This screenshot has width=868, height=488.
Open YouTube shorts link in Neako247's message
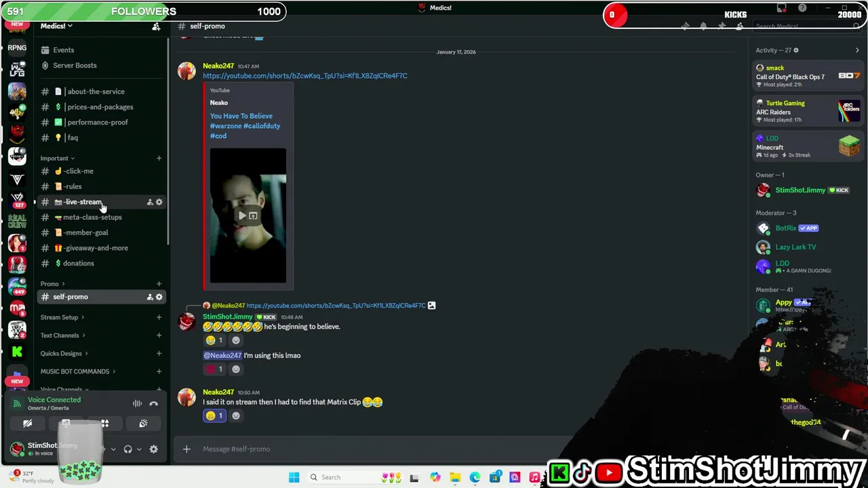coord(304,76)
